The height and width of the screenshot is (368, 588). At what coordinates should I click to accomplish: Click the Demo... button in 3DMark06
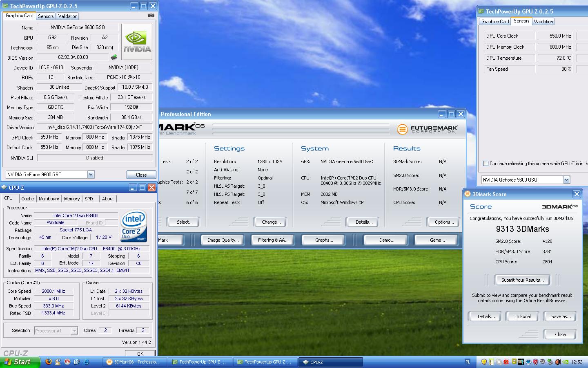(386, 240)
